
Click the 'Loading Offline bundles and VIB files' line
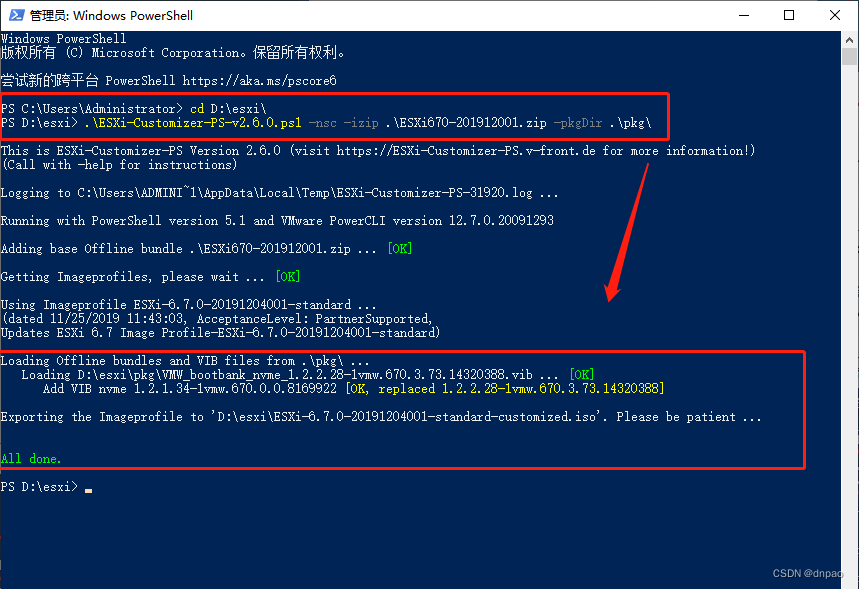click(185, 361)
